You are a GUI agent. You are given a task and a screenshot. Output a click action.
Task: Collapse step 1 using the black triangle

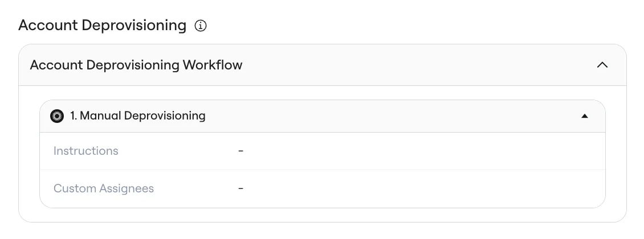click(585, 116)
